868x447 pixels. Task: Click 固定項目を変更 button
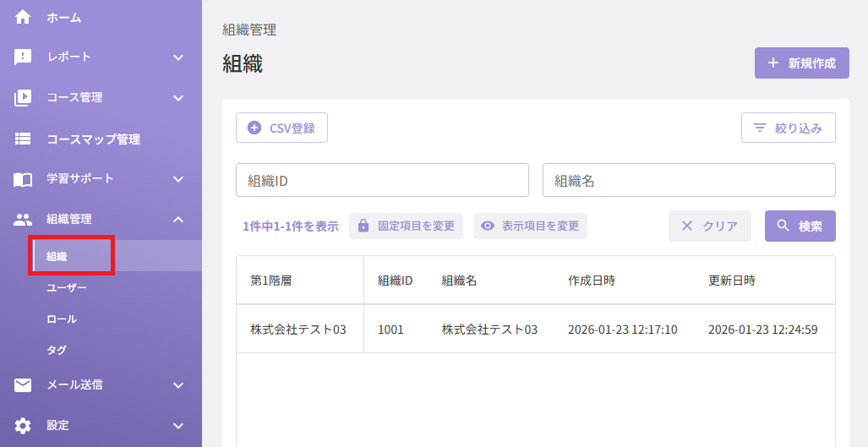(x=406, y=226)
